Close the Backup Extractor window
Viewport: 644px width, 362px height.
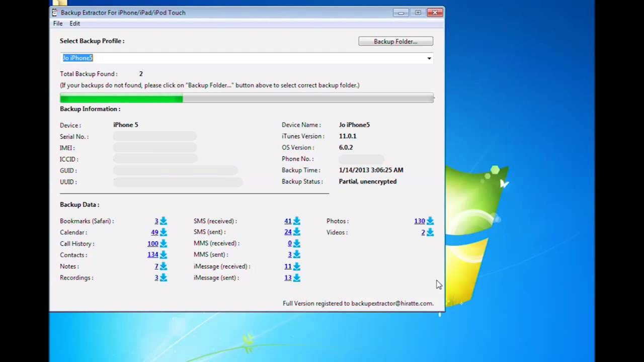click(435, 13)
